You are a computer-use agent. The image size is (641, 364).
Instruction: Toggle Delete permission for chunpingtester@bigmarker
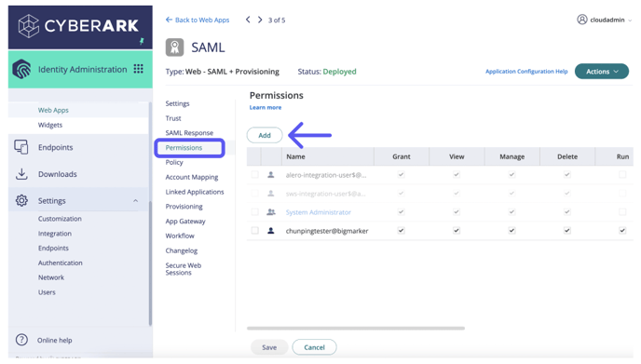tap(567, 231)
